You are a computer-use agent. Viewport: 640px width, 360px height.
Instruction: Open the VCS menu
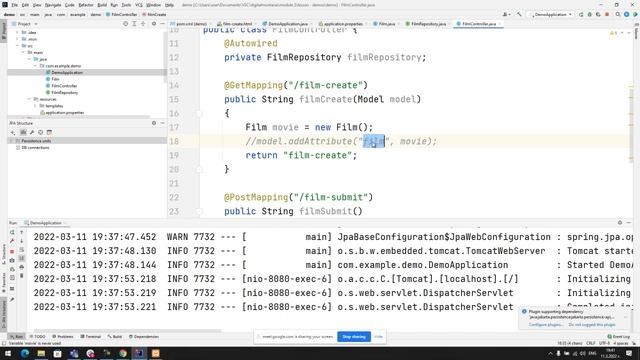pos(139,5)
